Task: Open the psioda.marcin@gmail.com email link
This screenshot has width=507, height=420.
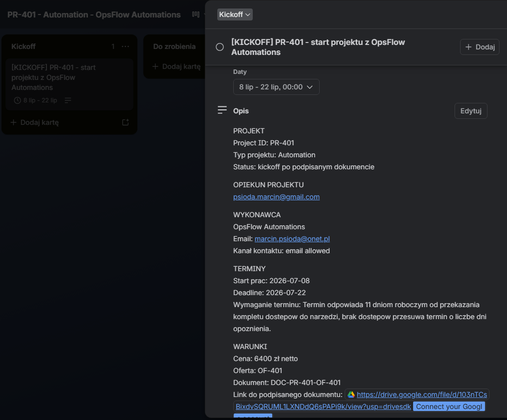Action: click(x=276, y=197)
